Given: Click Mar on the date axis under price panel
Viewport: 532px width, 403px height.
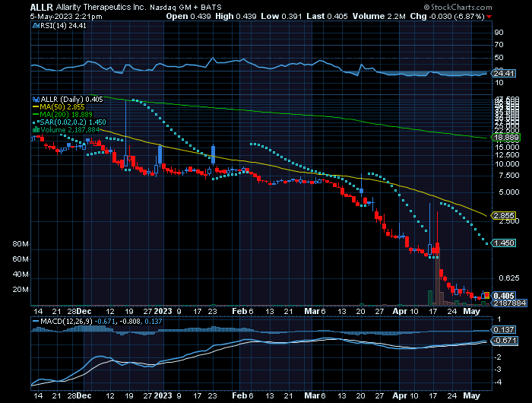Looking at the screenshot, I should tap(311, 311).
